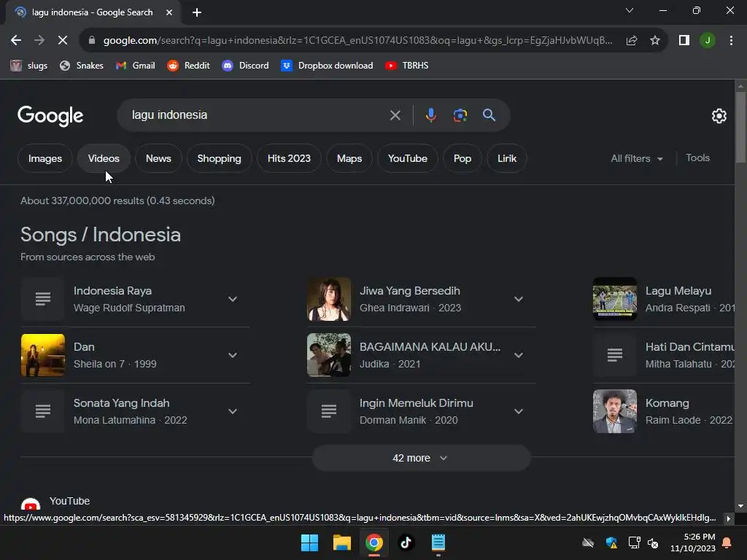
Task: Open the notification bell in tray
Action: tap(727, 542)
